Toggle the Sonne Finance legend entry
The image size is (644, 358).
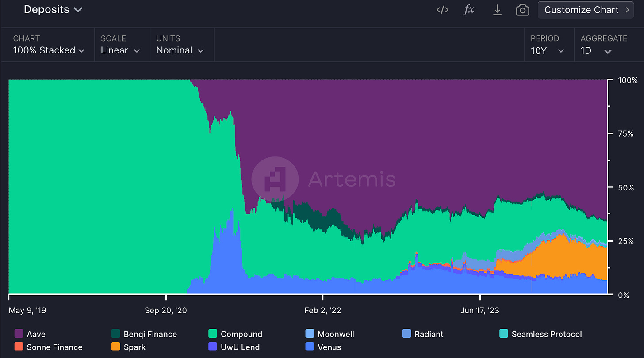49,347
